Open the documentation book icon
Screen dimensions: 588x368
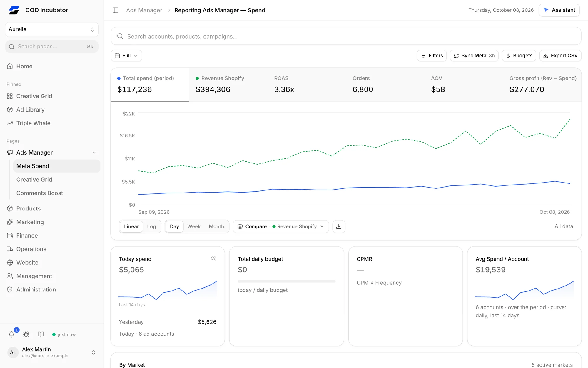pos(41,334)
